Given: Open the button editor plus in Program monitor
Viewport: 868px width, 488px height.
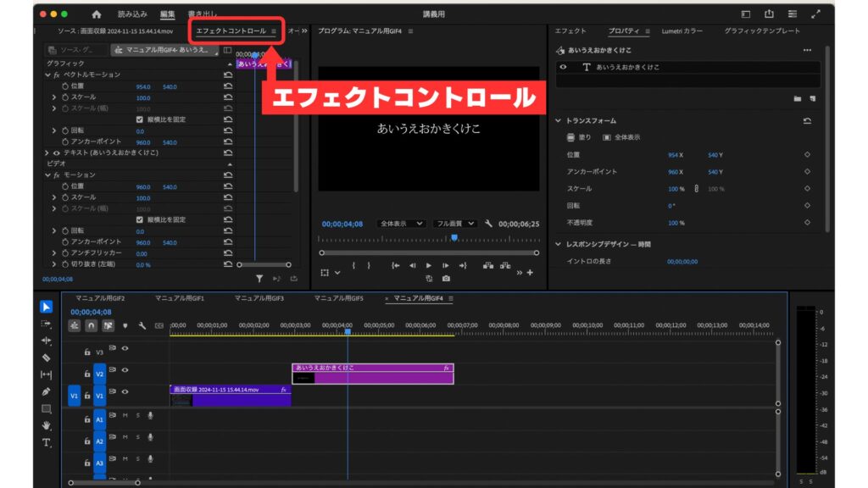Looking at the screenshot, I should [x=530, y=272].
